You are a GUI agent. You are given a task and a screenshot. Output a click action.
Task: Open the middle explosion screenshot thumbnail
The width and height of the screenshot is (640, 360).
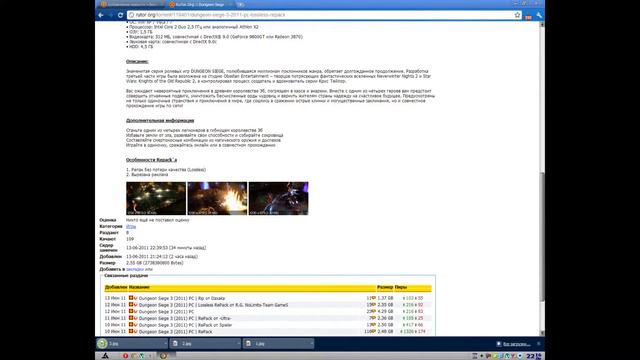[x=217, y=198]
